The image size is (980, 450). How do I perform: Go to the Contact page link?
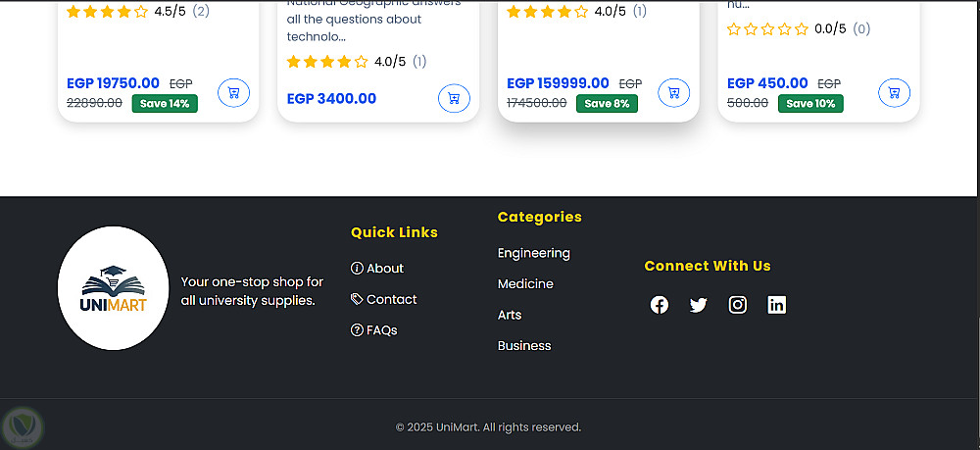tap(384, 300)
